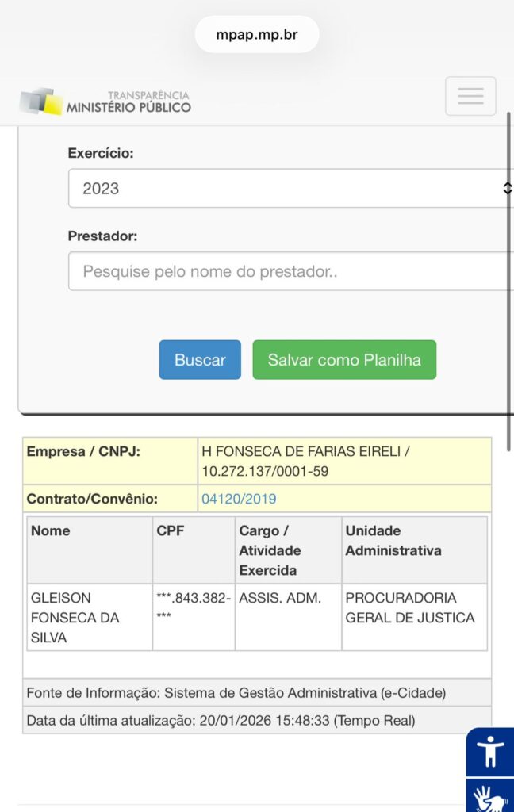This screenshot has width=514, height=812.
Task: Click Salvar como Planilha button
Action: click(344, 360)
